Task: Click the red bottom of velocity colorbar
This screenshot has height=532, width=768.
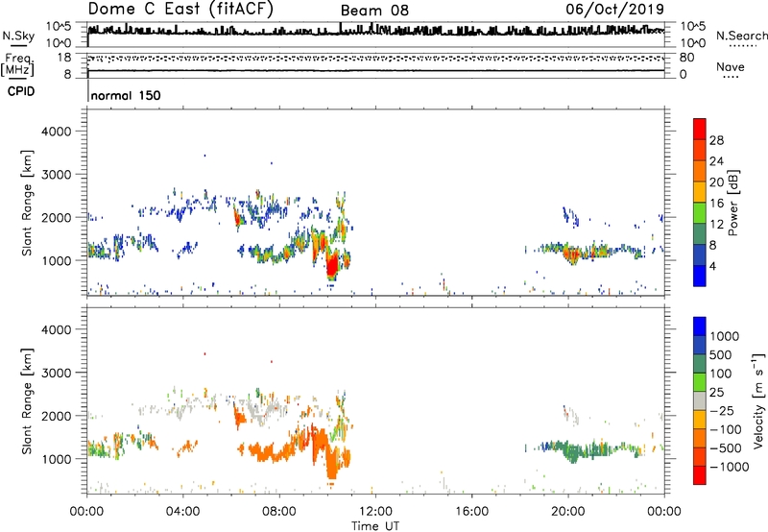Action: (x=700, y=475)
